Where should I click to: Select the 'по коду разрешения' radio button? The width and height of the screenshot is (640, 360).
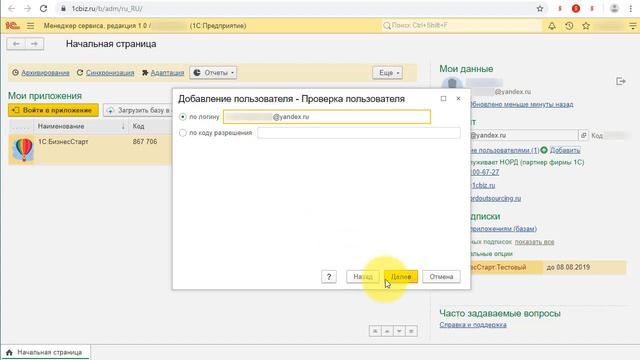tap(182, 133)
